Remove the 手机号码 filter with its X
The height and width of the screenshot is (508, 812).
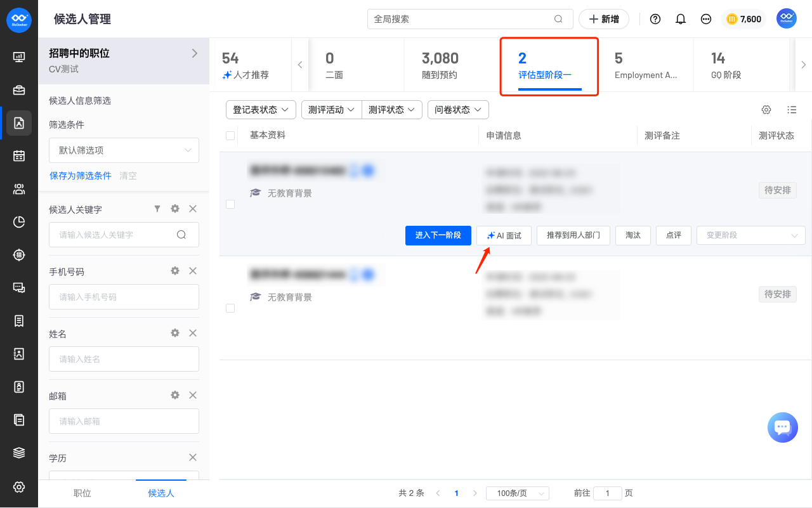pos(193,271)
